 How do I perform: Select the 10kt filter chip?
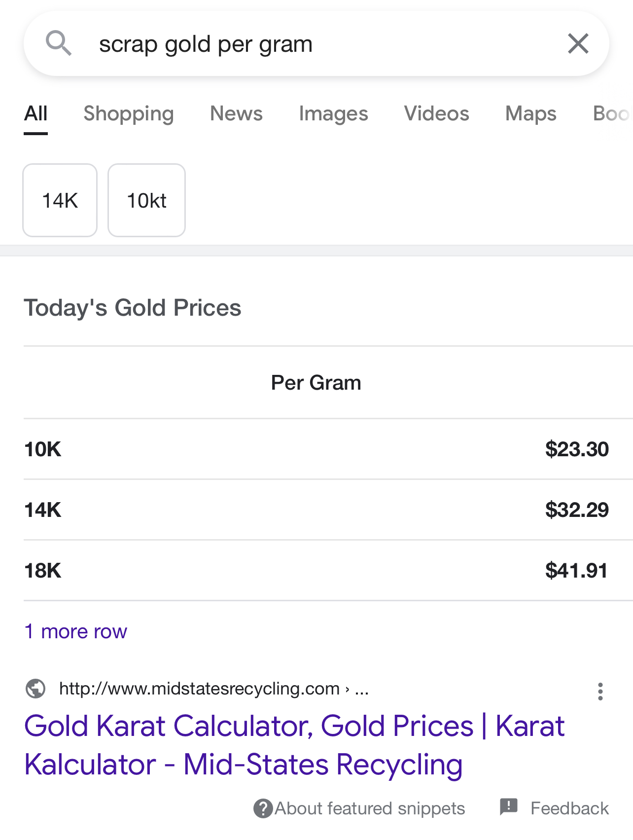[146, 200]
